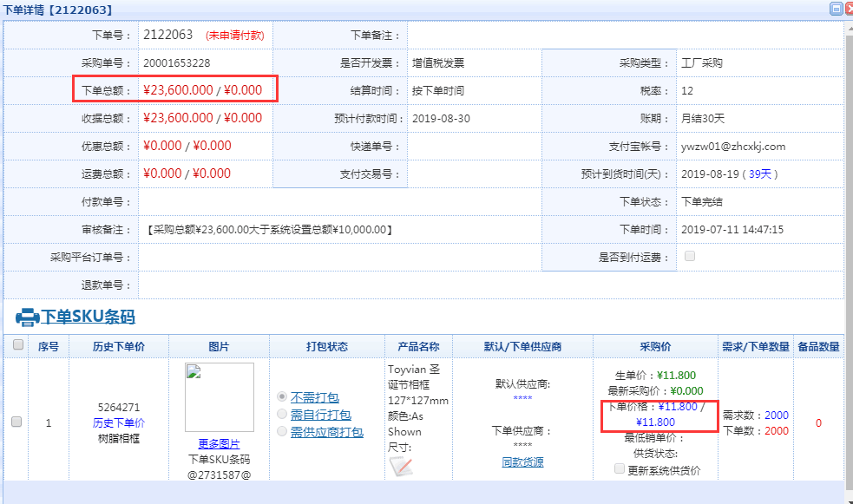Open the blue 历史下单价 link in row 1

[x=119, y=423]
